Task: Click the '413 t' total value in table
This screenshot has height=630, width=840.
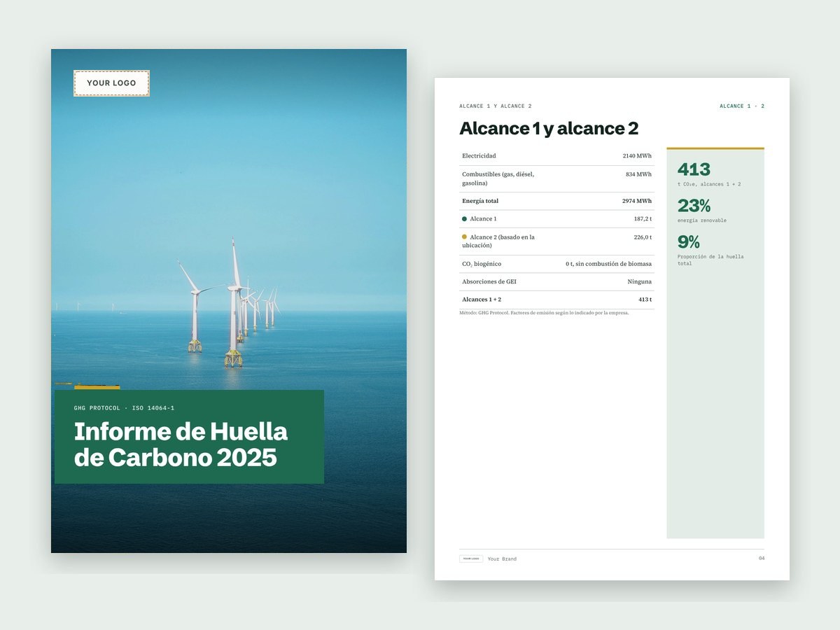Action: [x=645, y=300]
